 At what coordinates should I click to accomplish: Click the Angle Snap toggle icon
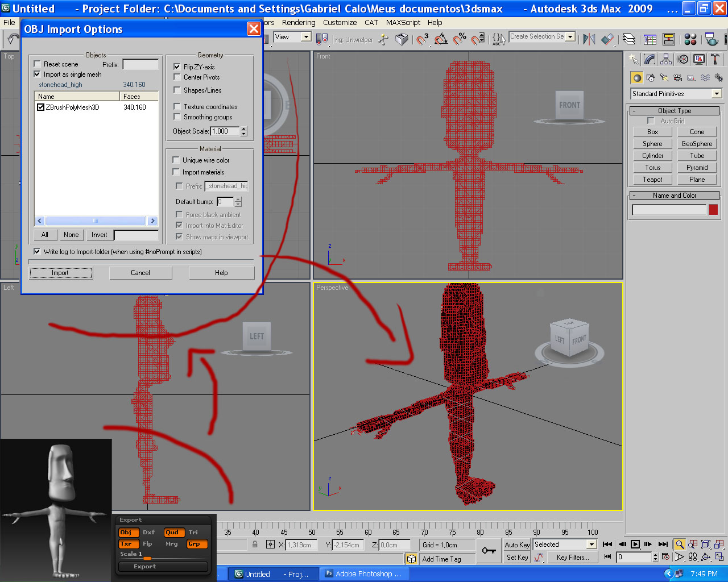[x=441, y=39]
